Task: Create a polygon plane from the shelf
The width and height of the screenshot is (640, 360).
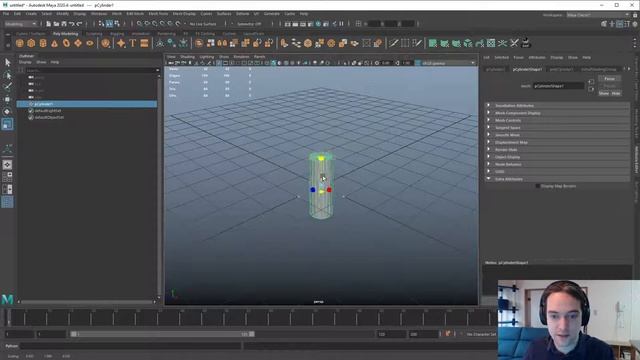Action: [x=78, y=43]
